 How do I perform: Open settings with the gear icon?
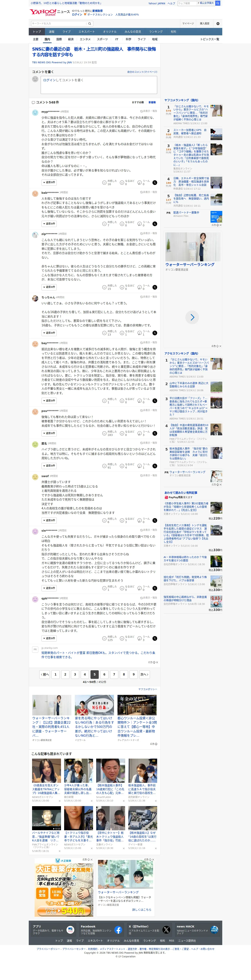pos(218,24)
